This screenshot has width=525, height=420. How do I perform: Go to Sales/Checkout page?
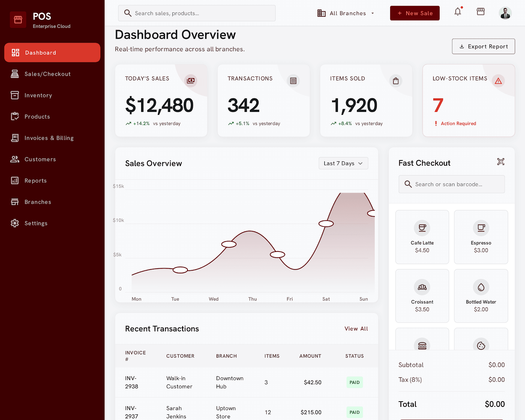coord(52,74)
